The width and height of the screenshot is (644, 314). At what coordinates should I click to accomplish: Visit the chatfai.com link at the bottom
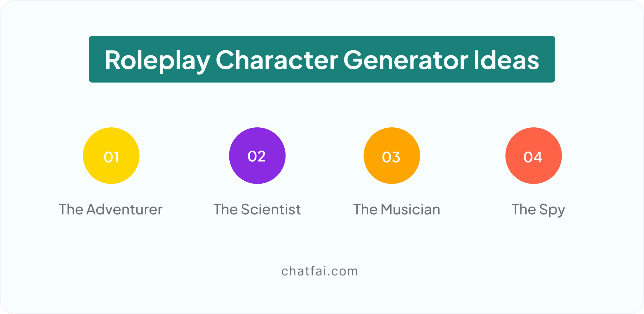320,271
